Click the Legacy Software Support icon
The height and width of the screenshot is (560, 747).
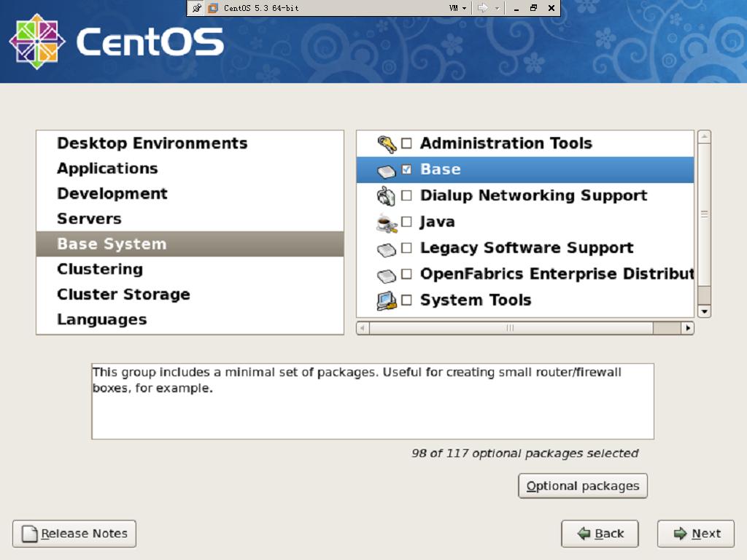[x=387, y=249]
